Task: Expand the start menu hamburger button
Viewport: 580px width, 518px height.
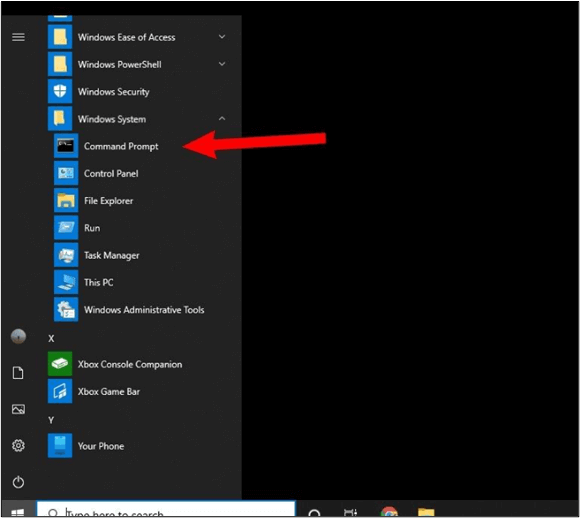Action: click(x=18, y=37)
